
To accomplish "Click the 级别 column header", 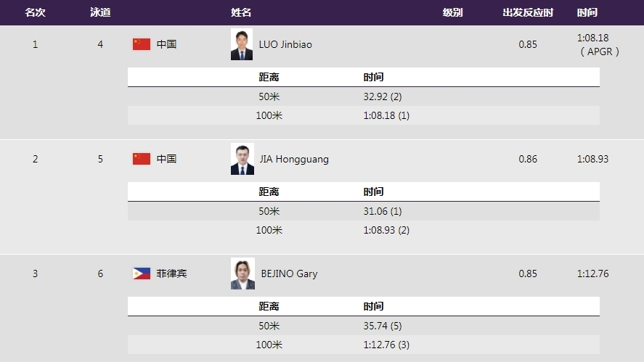I will click(x=452, y=12).
